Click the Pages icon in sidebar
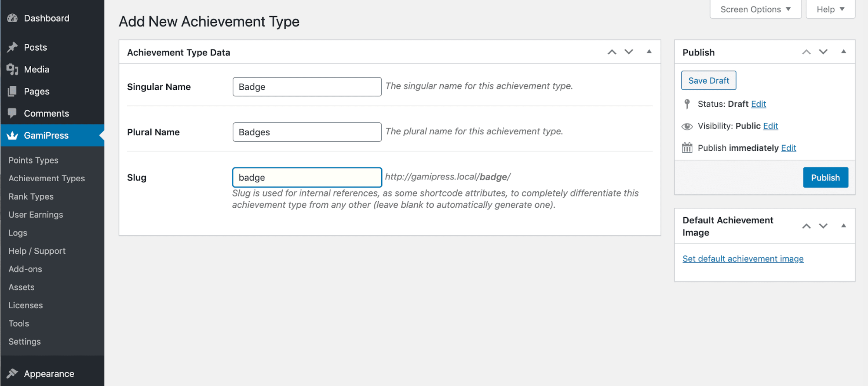This screenshot has height=386, width=868. point(12,92)
